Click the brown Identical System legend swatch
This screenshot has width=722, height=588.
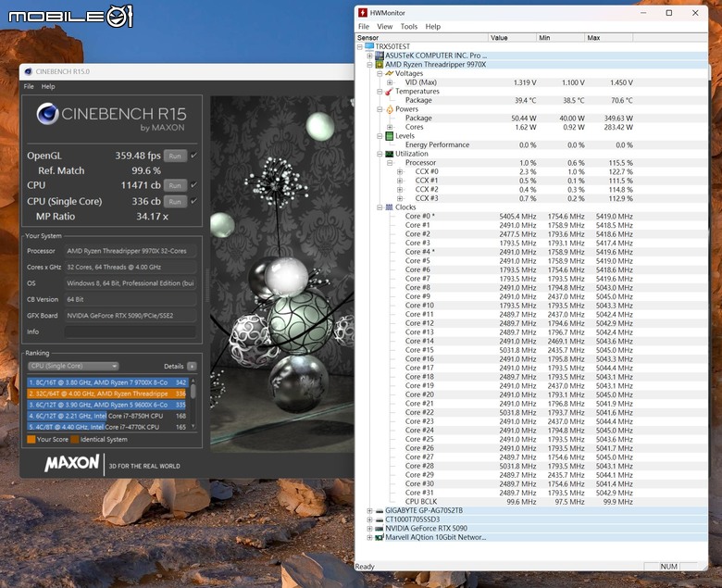75,439
